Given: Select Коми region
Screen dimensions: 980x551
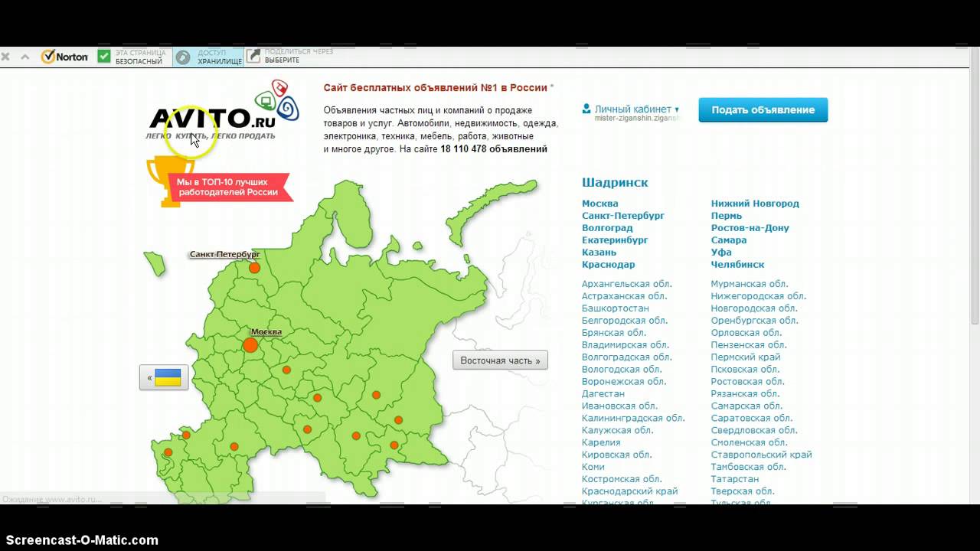Looking at the screenshot, I should (x=593, y=468).
